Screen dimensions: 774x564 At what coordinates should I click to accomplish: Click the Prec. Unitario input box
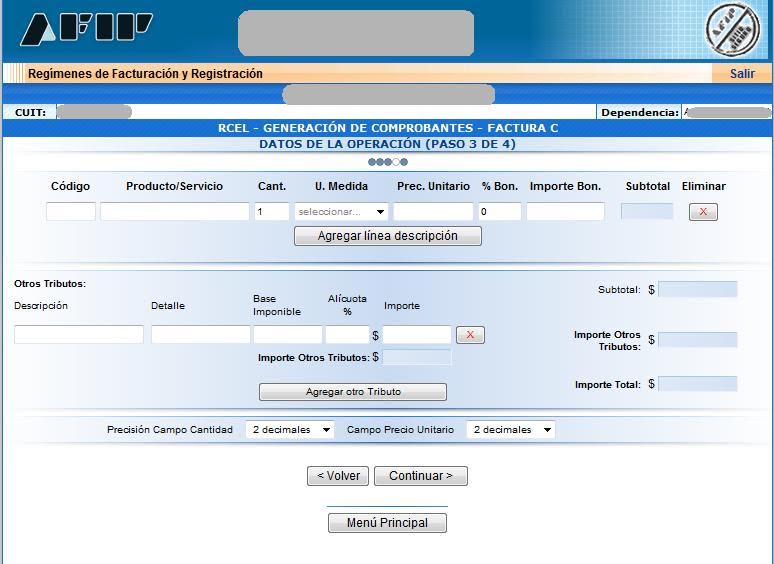click(x=433, y=212)
